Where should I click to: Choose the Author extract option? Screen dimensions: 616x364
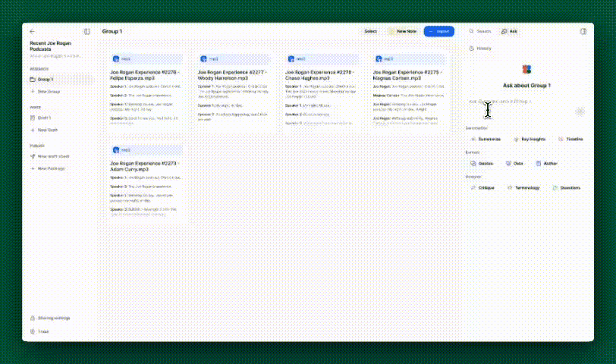click(547, 163)
